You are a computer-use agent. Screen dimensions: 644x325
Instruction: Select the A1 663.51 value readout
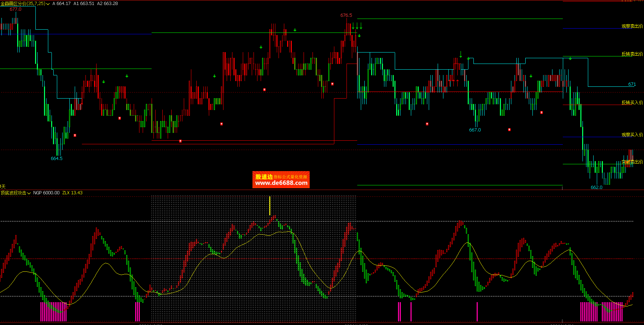point(84,4)
